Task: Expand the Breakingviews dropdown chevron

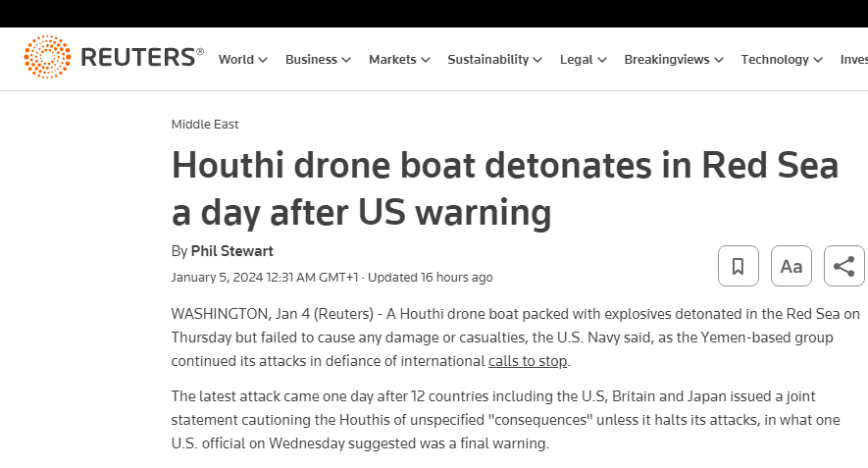Action: [719, 60]
